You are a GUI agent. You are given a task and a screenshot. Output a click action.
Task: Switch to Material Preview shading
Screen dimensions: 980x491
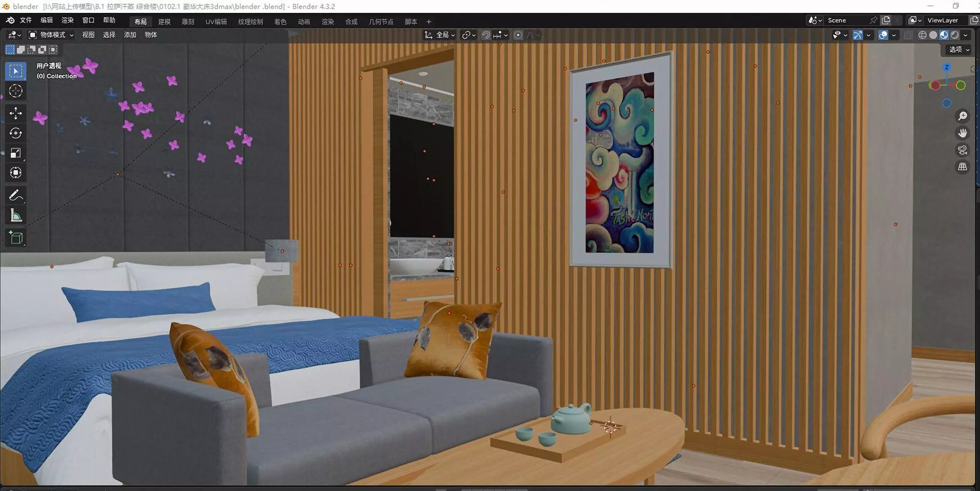click(x=944, y=35)
